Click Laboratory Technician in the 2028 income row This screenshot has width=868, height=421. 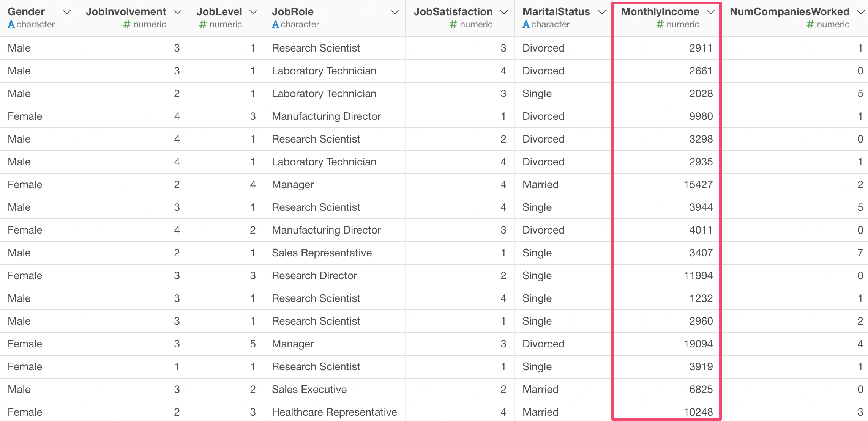point(324,94)
